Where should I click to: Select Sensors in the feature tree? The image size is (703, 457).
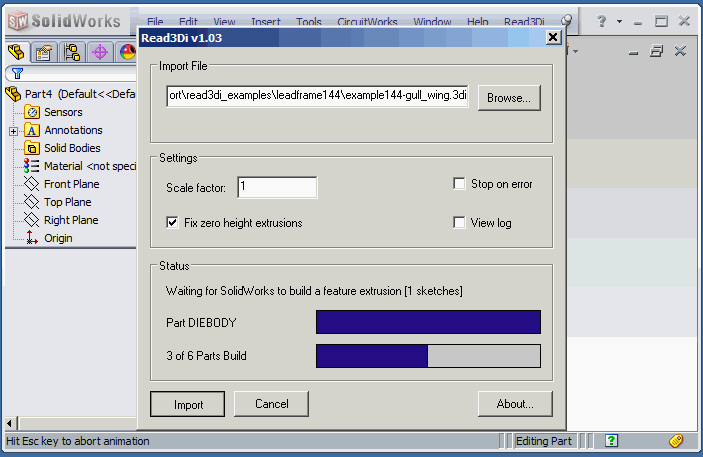point(63,112)
